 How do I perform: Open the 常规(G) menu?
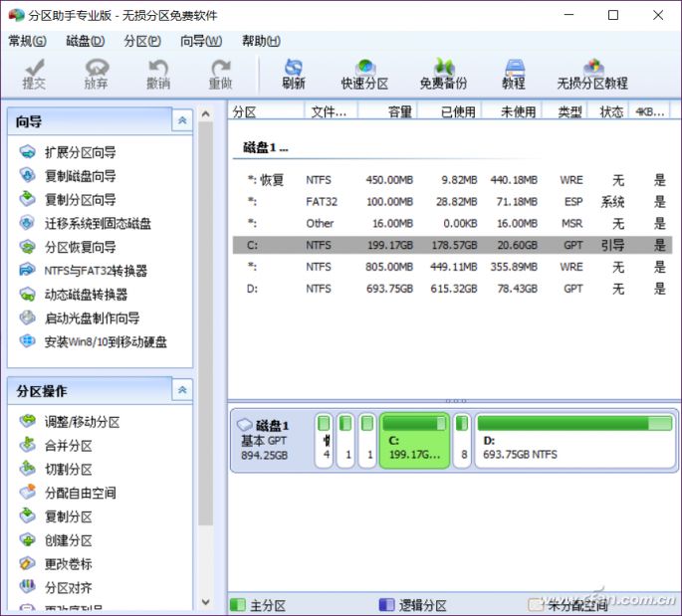(x=27, y=41)
